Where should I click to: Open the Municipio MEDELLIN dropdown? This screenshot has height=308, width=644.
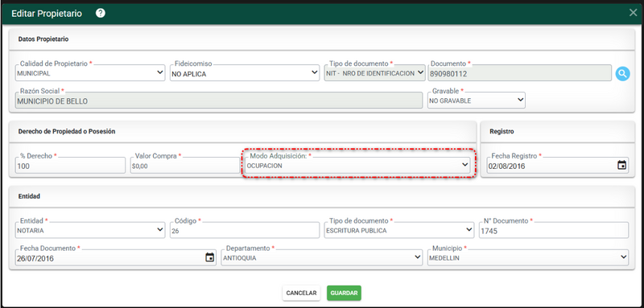[528, 257]
